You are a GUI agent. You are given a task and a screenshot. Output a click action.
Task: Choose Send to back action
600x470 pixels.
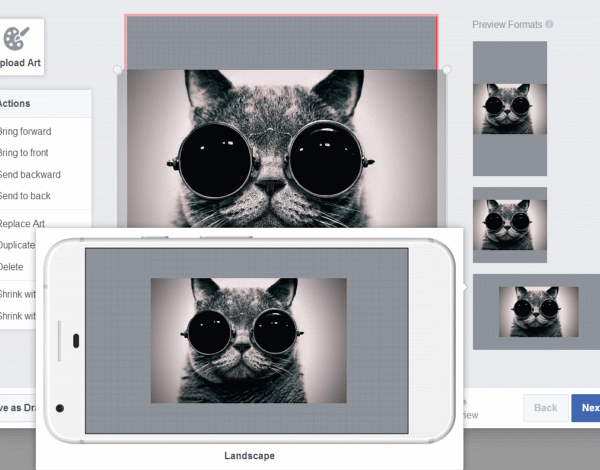coord(25,196)
